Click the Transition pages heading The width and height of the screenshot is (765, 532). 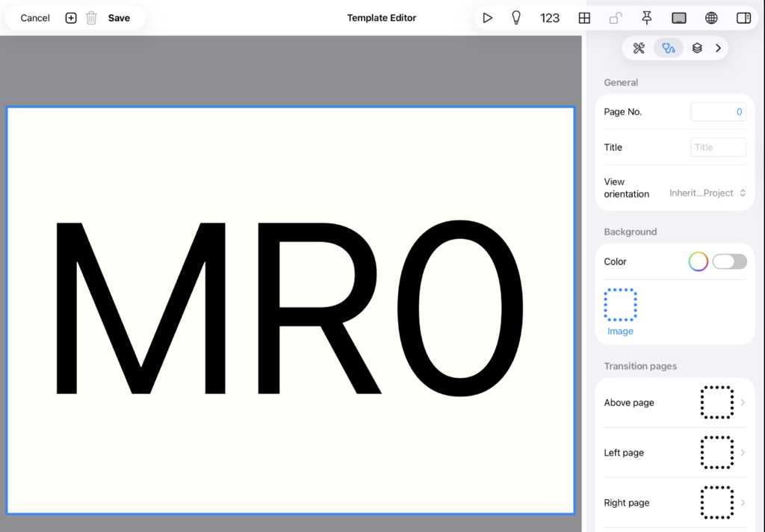[640, 366]
